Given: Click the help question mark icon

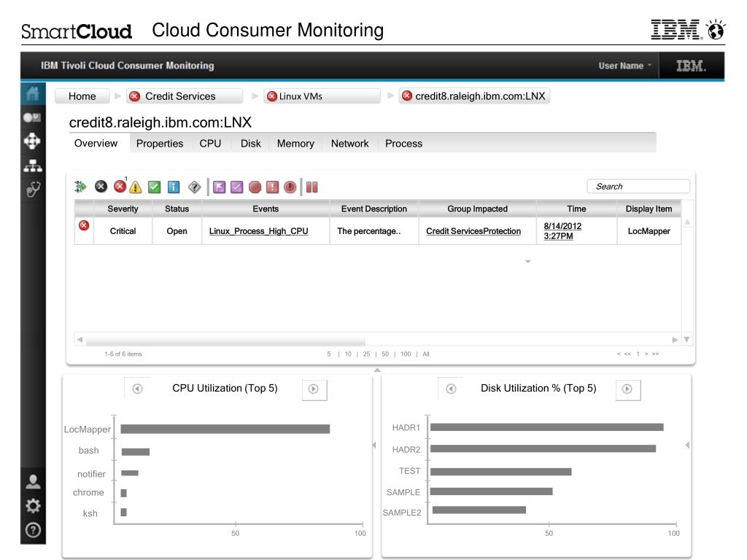Looking at the screenshot, I should pos(33,530).
